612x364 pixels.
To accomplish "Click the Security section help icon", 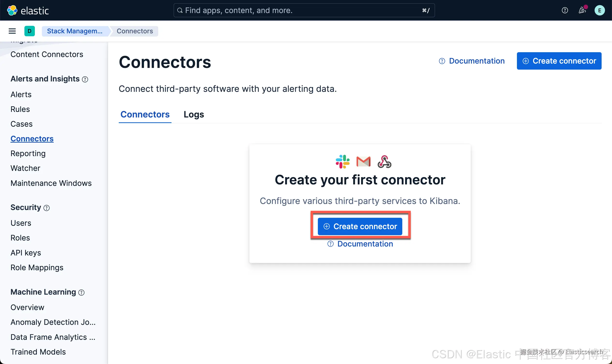I will pos(46,208).
